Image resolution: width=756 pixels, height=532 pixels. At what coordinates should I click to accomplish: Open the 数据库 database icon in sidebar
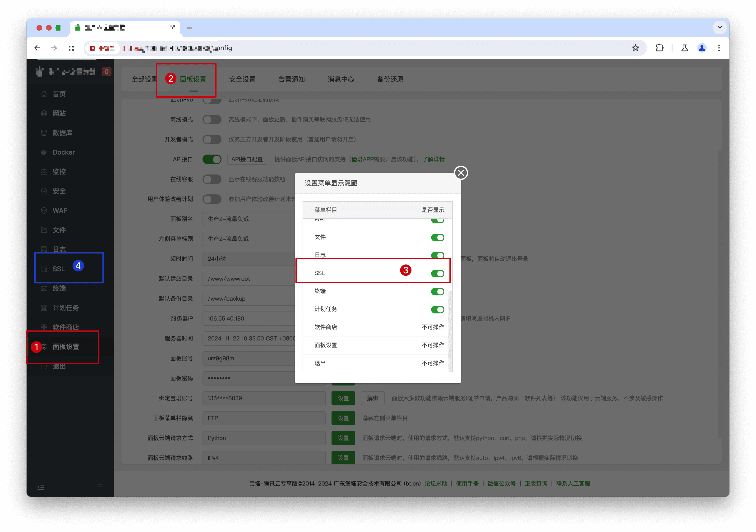click(x=44, y=133)
